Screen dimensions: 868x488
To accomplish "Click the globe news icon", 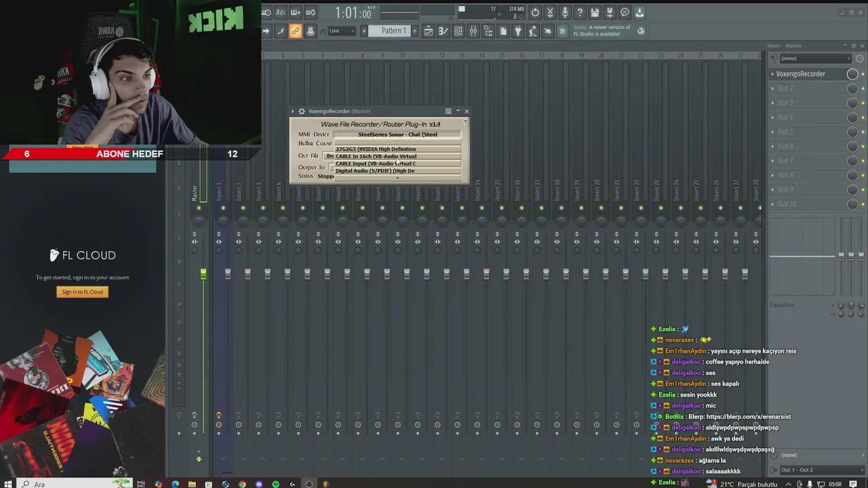I will (x=641, y=30).
